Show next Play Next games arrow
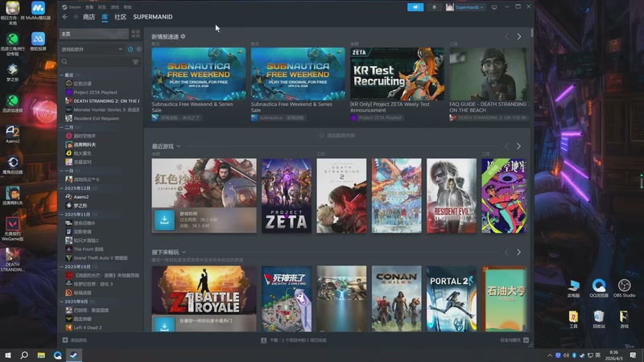The width and height of the screenshot is (644, 362). pos(519,252)
